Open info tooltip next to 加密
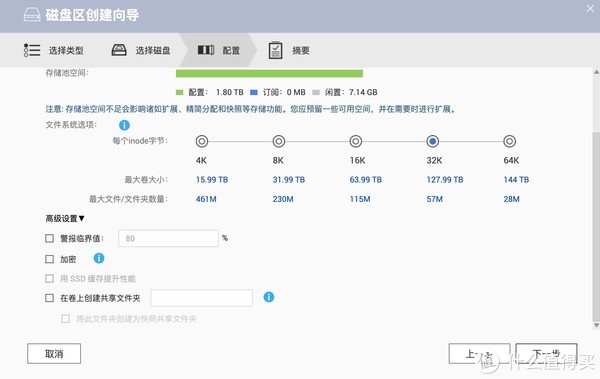 click(x=99, y=258)
